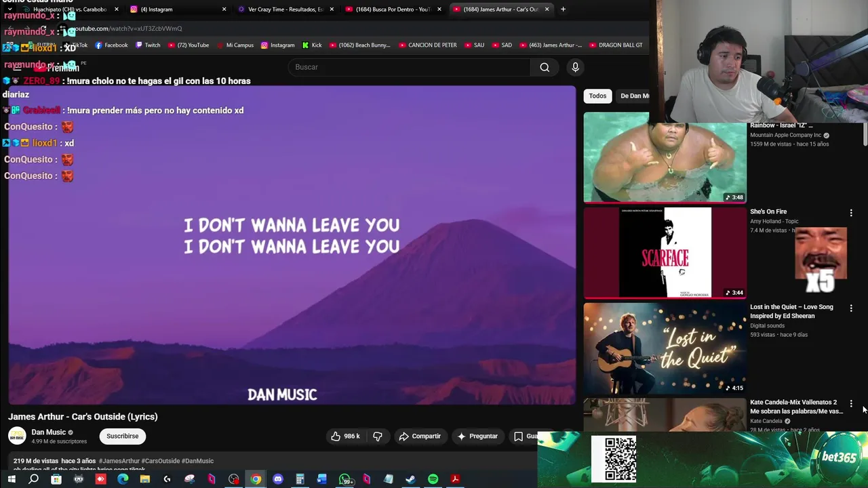The height and width of the screenshot is (488, 868).
Task: Open the Facebook bookmark
Action: (x=111, y=45)
